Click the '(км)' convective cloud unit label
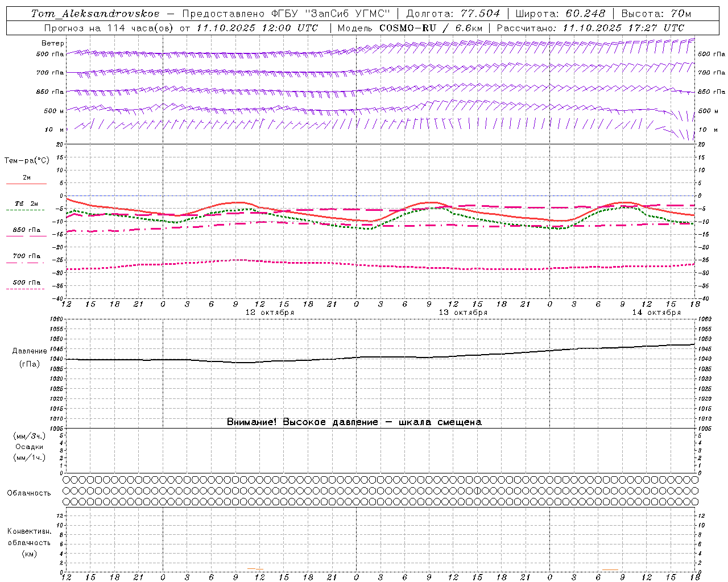Viewport: 728px width, 582px height. [x=29, y=554]
